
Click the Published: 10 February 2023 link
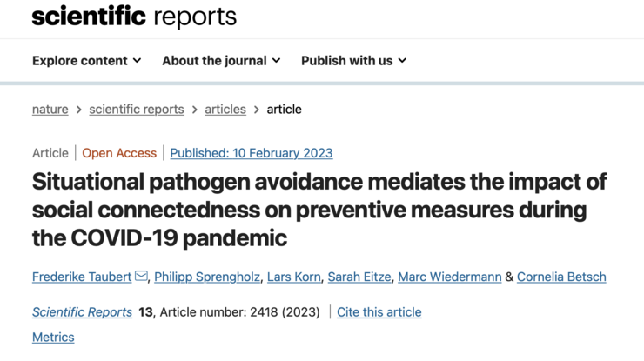[x=252, y=153]
